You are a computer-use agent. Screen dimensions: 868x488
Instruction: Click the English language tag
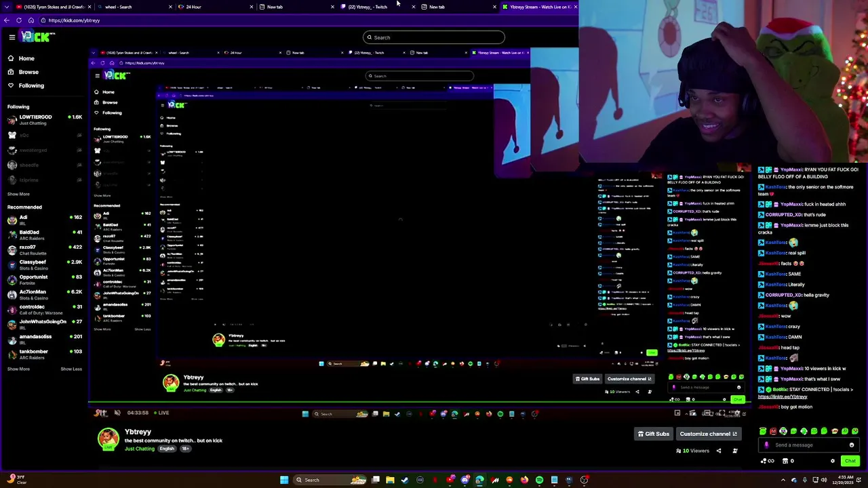167,449
